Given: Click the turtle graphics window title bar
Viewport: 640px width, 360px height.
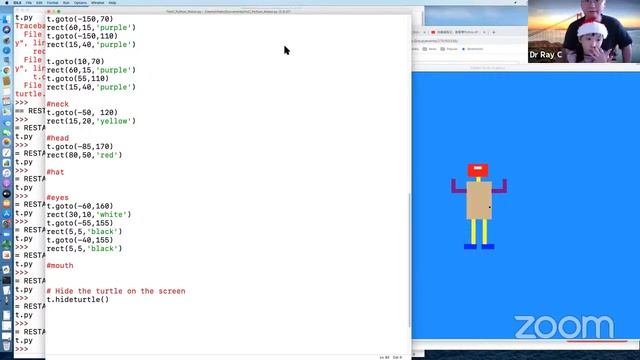Looking at the screenshot, I should (x=526, y=68).
